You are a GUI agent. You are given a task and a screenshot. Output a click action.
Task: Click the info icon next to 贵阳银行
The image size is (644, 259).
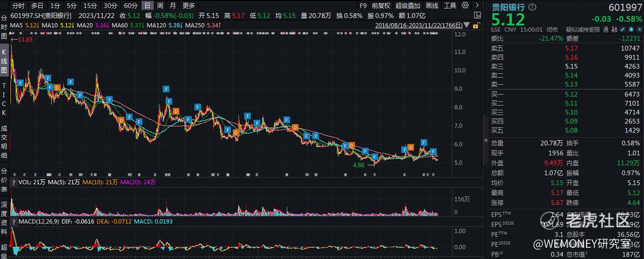click(532, 8)
